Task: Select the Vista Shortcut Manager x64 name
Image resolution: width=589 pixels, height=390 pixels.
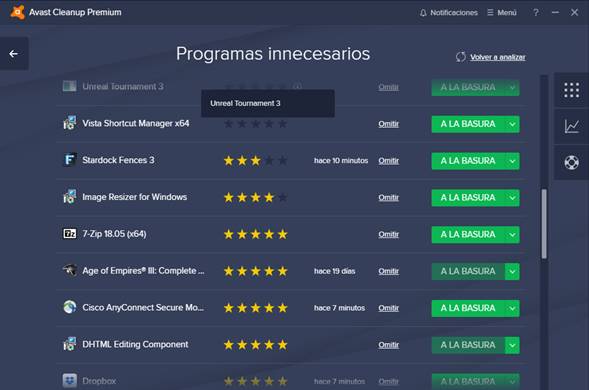Action: click(136, 123)
